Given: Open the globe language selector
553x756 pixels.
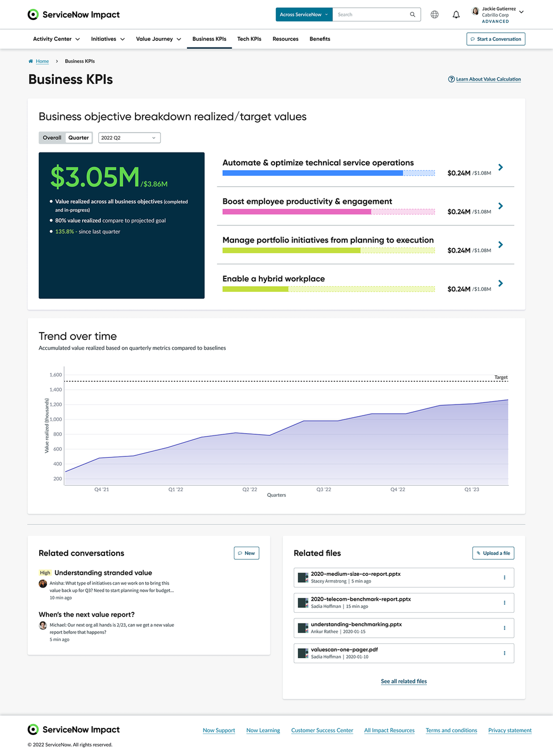Looking at the screenshot, I should tap(435, 14).
